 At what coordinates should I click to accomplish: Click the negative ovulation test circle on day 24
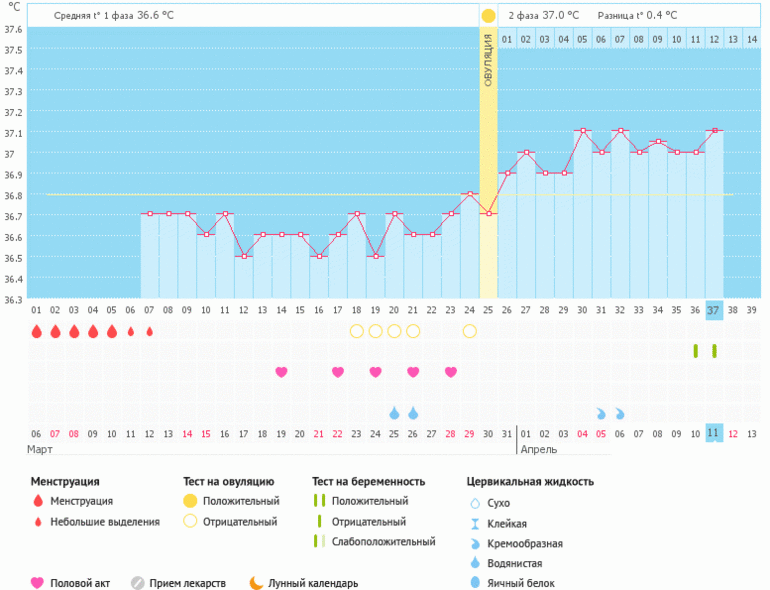coord(469,331)
